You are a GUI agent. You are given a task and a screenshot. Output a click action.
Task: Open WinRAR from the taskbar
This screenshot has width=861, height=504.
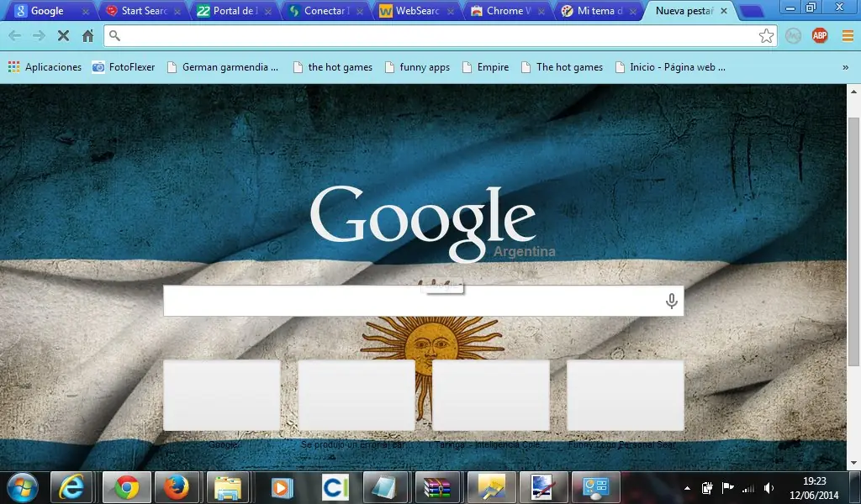click(x=436, y=487)
